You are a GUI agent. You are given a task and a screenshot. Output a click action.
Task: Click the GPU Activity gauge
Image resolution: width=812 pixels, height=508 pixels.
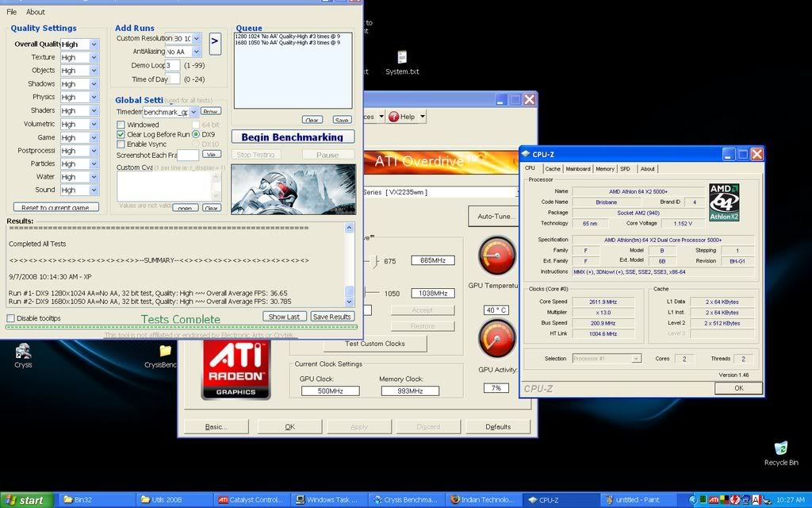tap(497, 338)
